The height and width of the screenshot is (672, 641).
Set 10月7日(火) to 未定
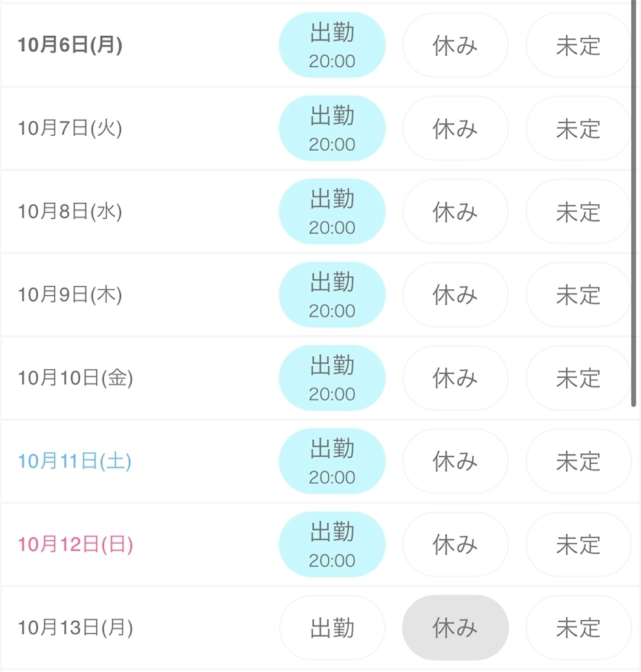[x=578, y=129]
